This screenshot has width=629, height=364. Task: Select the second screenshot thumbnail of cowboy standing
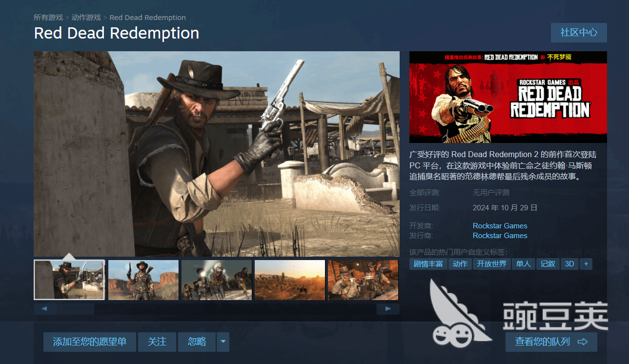click(x=143, y=280)
